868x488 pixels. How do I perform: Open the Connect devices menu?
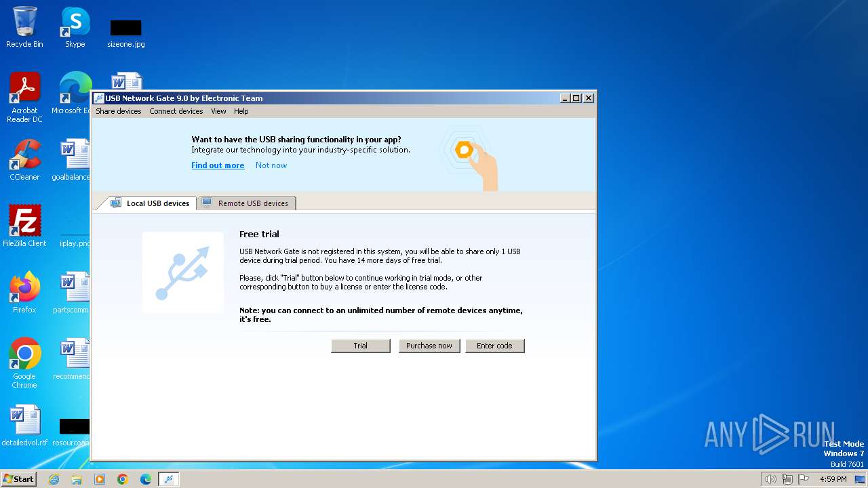pos(176,111)
